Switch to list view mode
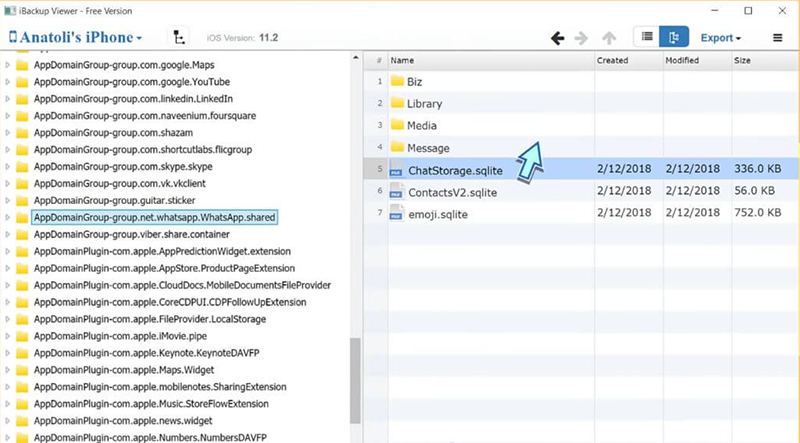 coord(646,37)
